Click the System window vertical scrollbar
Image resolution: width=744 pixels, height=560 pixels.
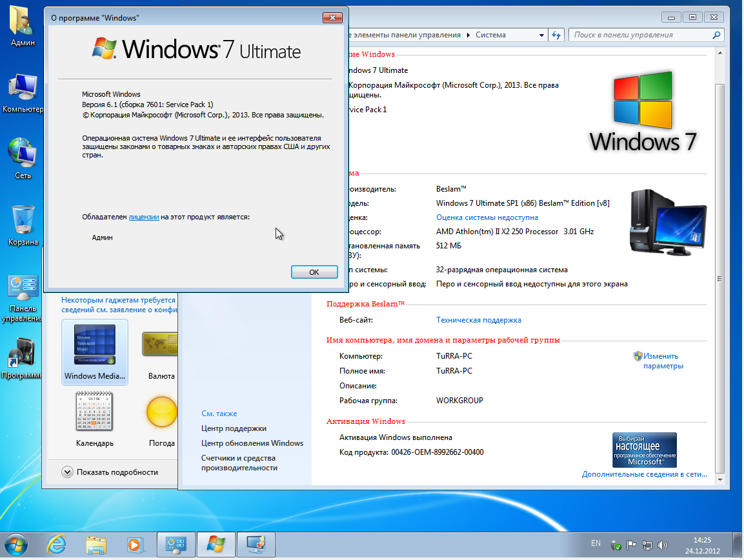click(x=719, y=194)
